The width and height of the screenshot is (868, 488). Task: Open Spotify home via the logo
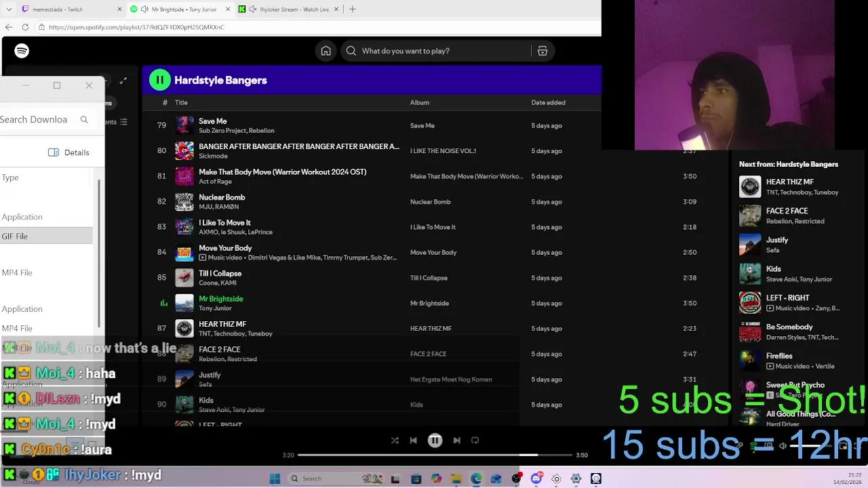22,51
